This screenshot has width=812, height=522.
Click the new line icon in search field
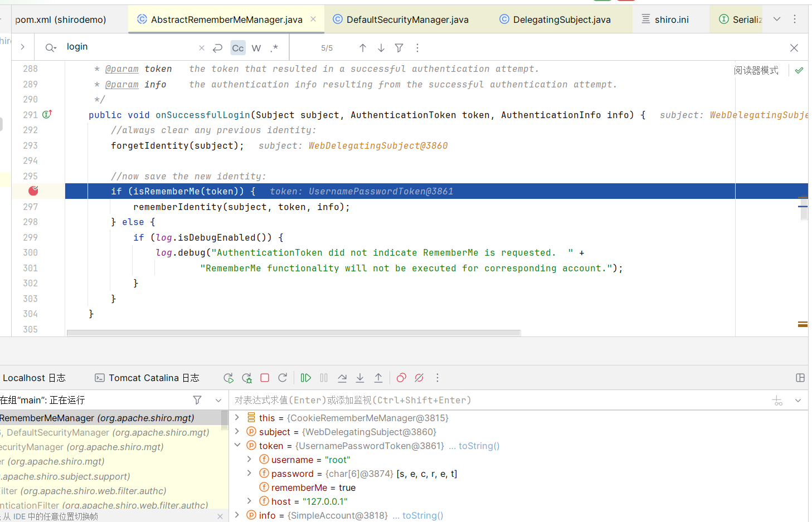pyautogui.click(x=218, y=48)
